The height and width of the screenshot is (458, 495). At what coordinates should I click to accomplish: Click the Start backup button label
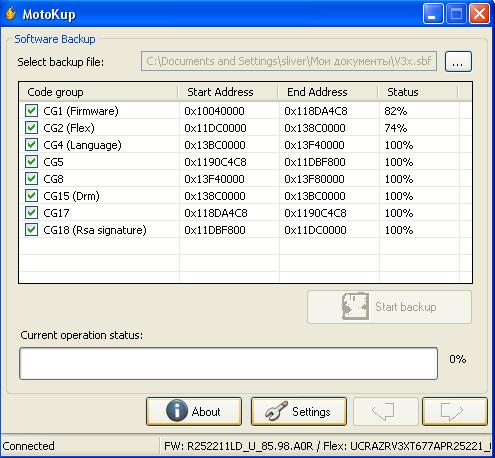pos(406,307)
